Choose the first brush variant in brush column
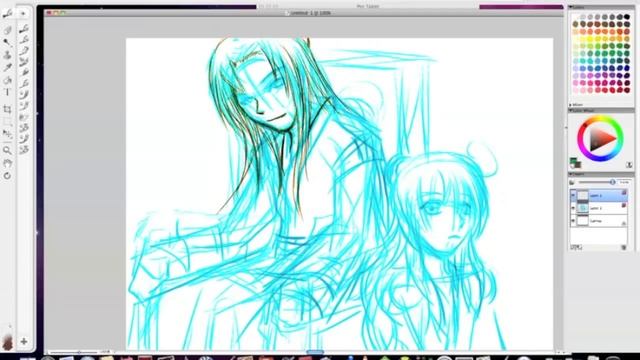Image resolution: width=640 pixels, height=360 pixels. (24, 29)
